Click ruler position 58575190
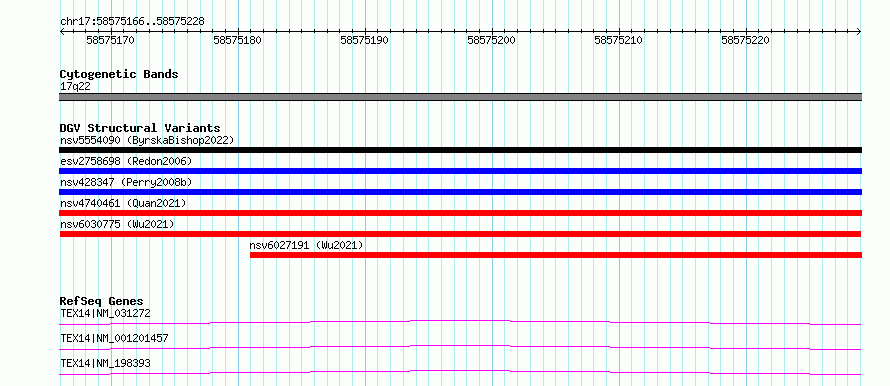Screen dimensions: 890x386 pyautogui.click(x=364, y=40)
